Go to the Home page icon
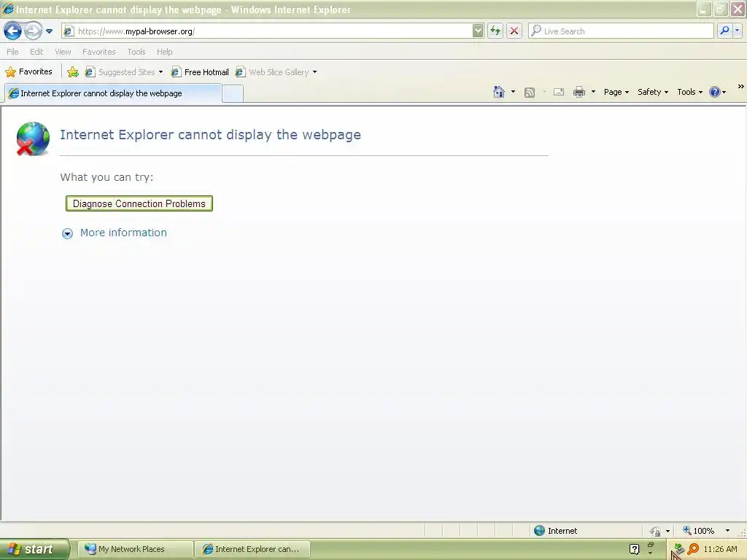This screenshot has width=747, height=560. click(x=499, y=92)
